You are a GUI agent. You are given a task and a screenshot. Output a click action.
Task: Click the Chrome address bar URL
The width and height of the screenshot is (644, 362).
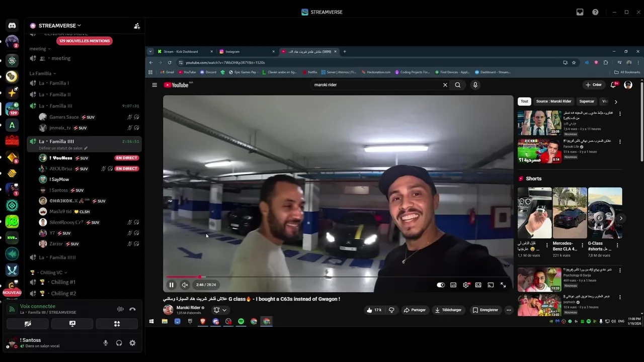point(225,63)
